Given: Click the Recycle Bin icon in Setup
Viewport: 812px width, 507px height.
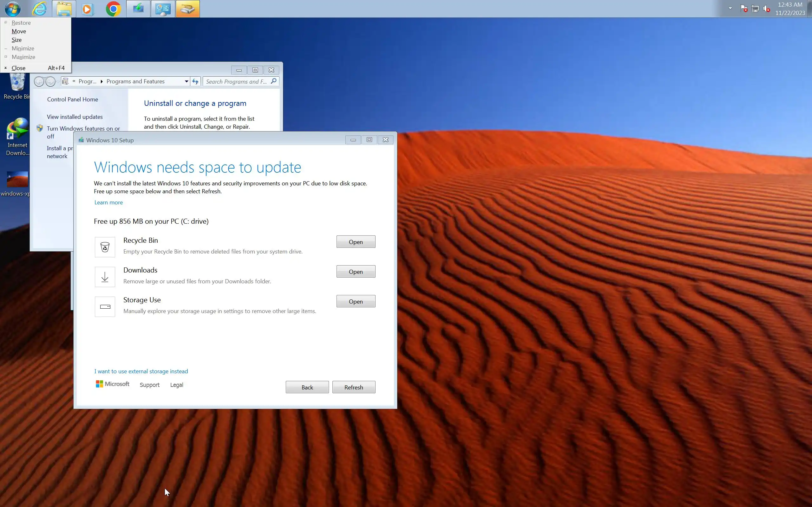Looking at the screenshot, I should 105,247.
